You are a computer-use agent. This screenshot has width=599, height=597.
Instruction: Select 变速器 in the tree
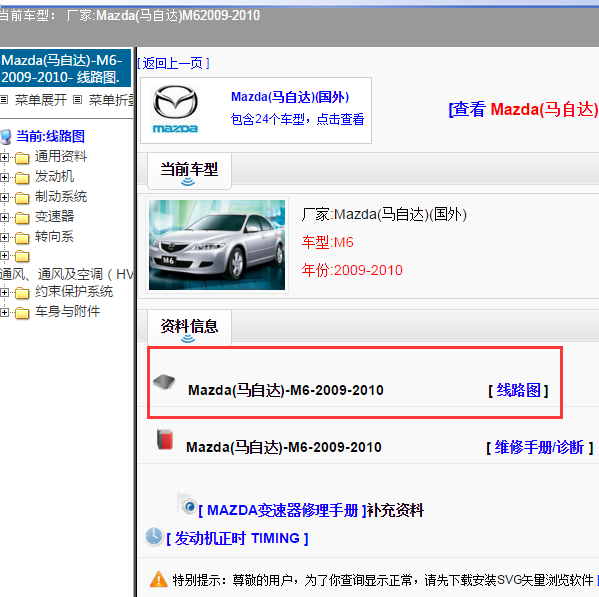54,216
